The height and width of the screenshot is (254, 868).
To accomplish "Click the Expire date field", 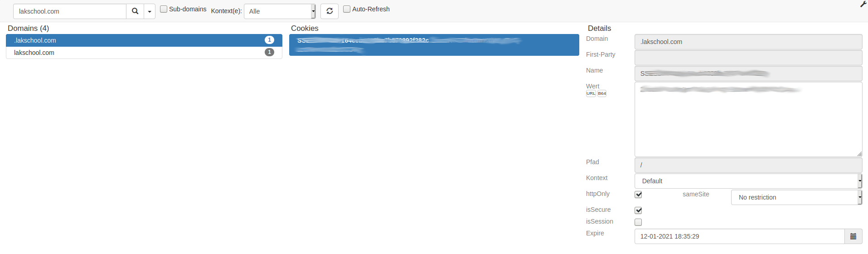I will pos(740,236).
